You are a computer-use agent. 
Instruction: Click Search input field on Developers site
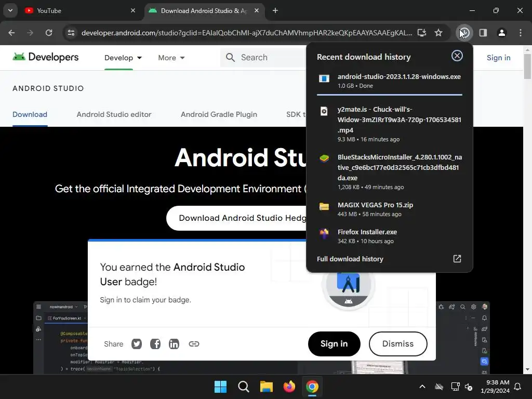[263, 57]
